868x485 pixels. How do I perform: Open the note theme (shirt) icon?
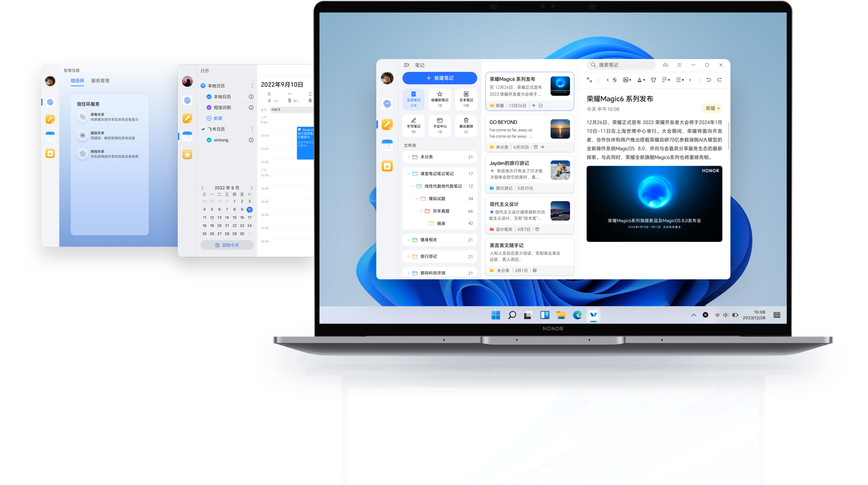(x=653, y=80)
